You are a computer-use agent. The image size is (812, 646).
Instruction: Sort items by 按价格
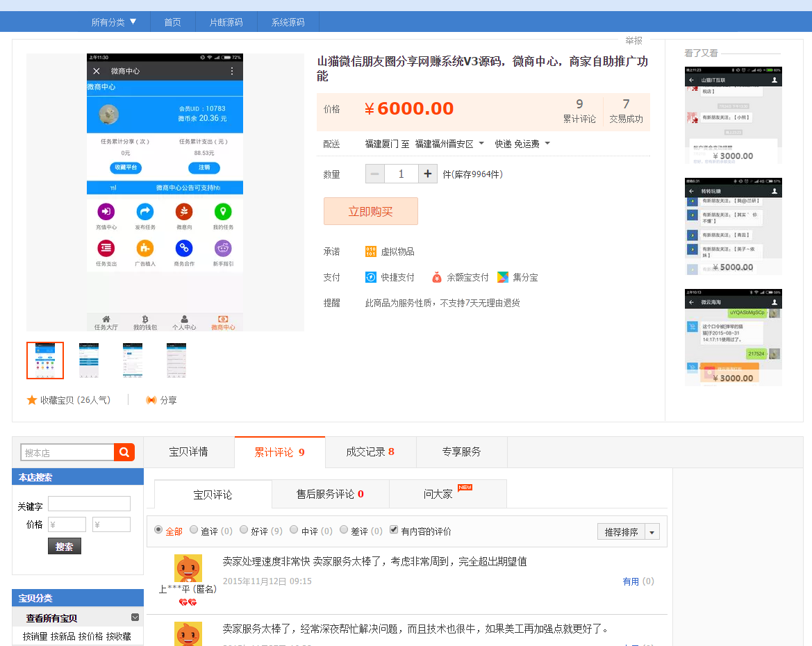pyautogui.click(x=90, y=636)
